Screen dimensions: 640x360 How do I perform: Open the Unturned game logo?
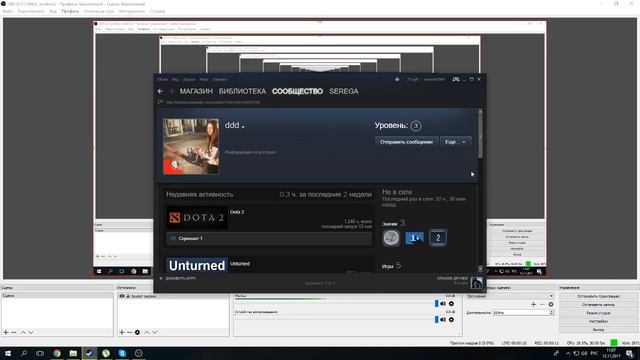coord(197,265)
